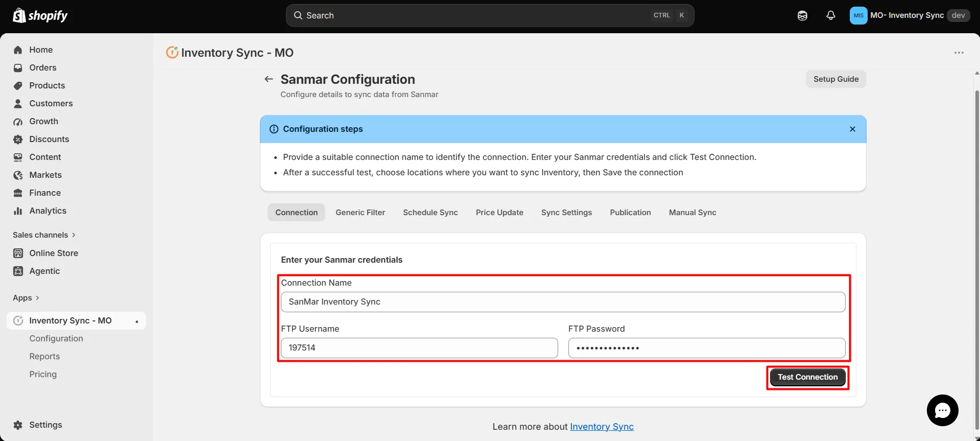Click the Inventory Sync app icon in sidebar

pyautogui.click(x=18, y=320)
